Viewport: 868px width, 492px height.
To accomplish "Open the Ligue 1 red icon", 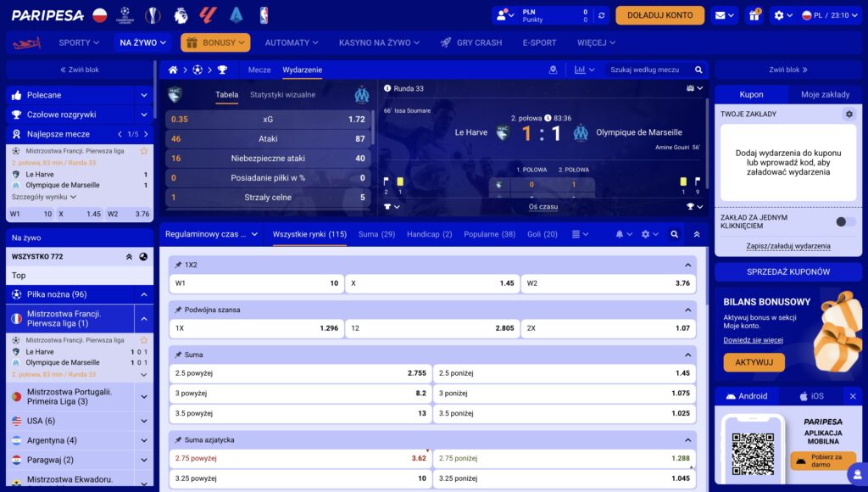I will click(209, 15).
